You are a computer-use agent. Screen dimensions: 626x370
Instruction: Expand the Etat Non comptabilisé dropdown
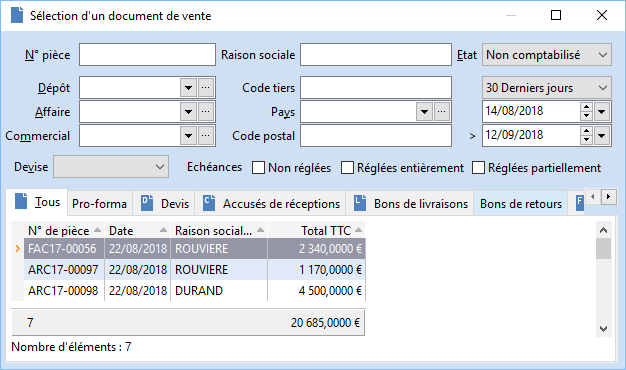pos(547,55)
